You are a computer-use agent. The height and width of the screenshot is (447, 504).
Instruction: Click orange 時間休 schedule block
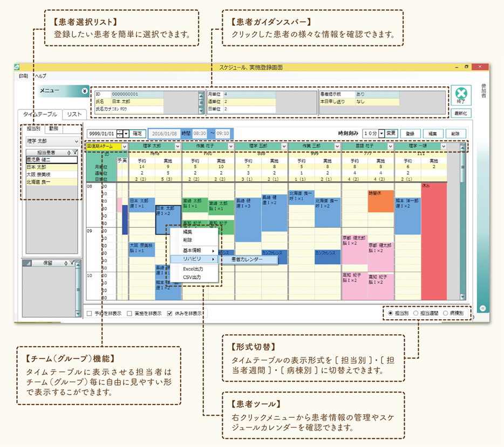(380, 201)
